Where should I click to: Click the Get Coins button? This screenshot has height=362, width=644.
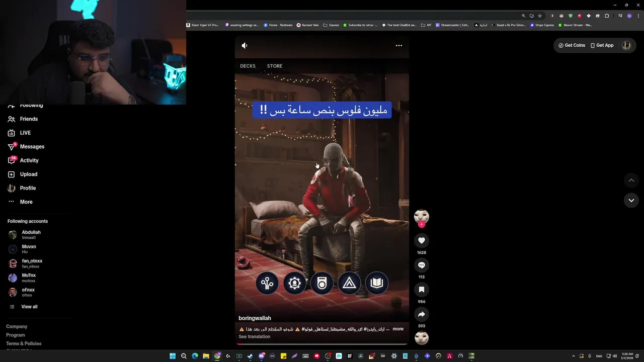[572, 45]
